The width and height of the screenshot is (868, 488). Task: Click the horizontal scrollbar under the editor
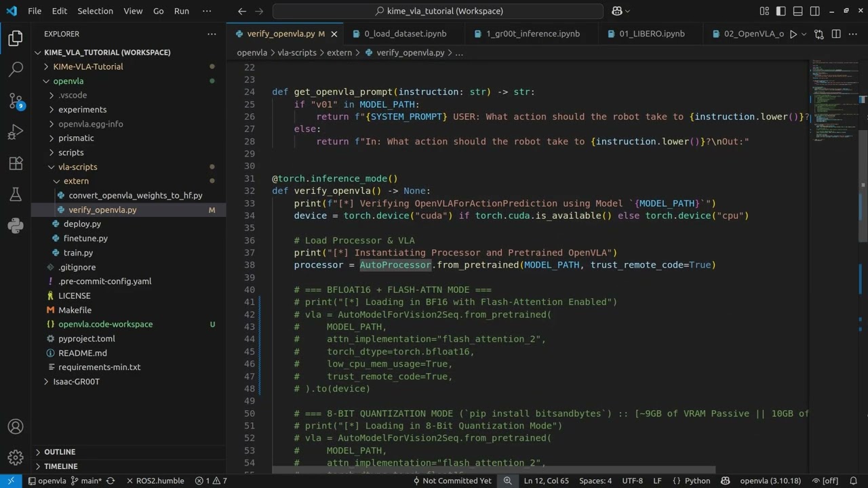tap(494, 470)
